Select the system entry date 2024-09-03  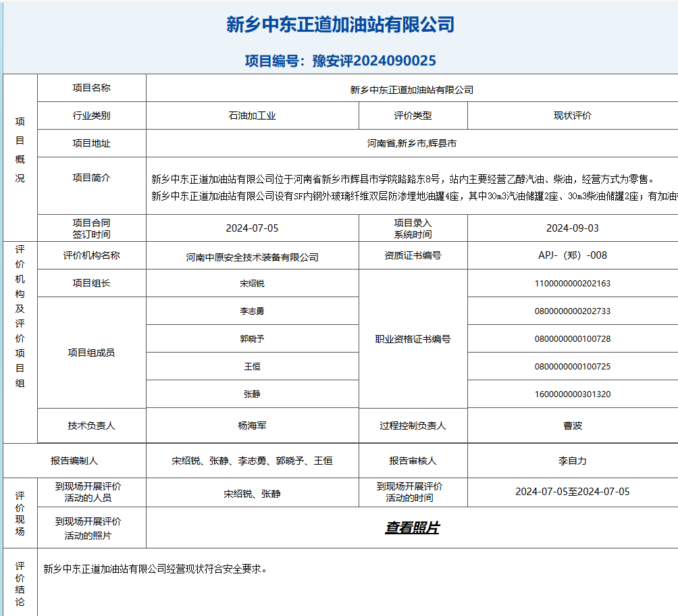point(573,228)
